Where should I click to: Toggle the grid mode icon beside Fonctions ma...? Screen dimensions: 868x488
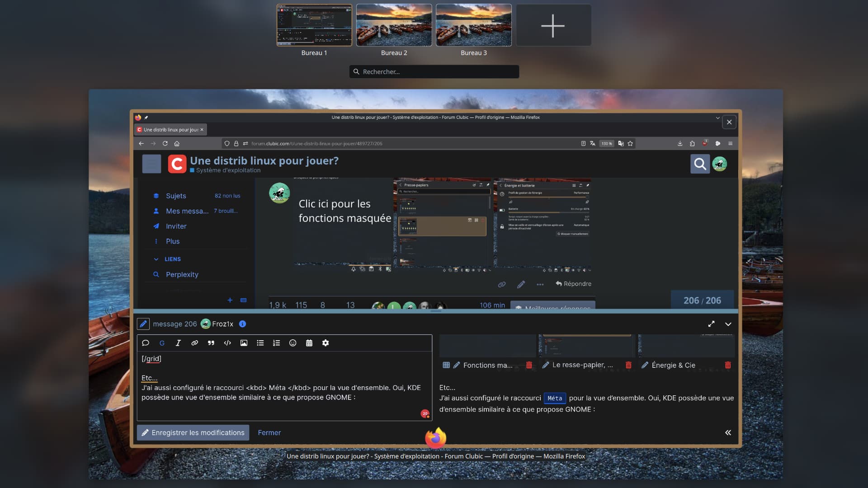click(446, 365)
